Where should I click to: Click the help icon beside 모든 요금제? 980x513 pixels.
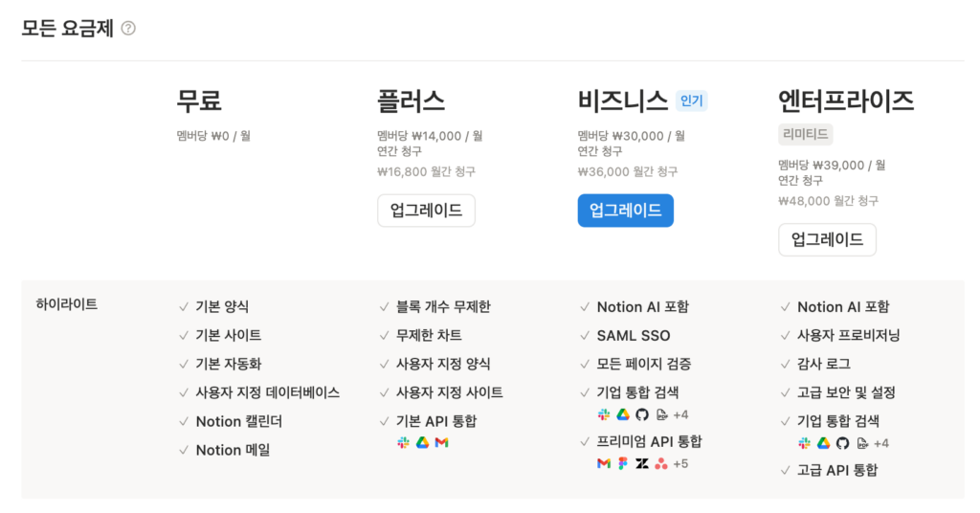(128, 29)
